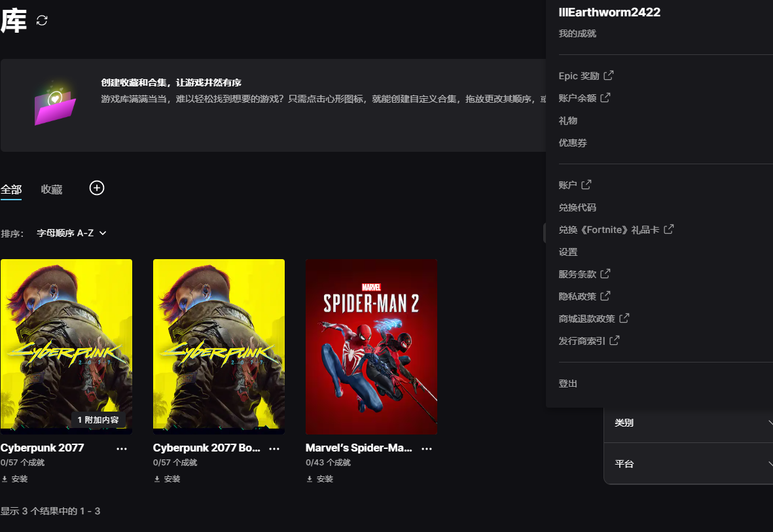Click the IllEarthworm2422 account name
Screen dimensions: 773x532
pyautogui.click(x=609, y=12)
